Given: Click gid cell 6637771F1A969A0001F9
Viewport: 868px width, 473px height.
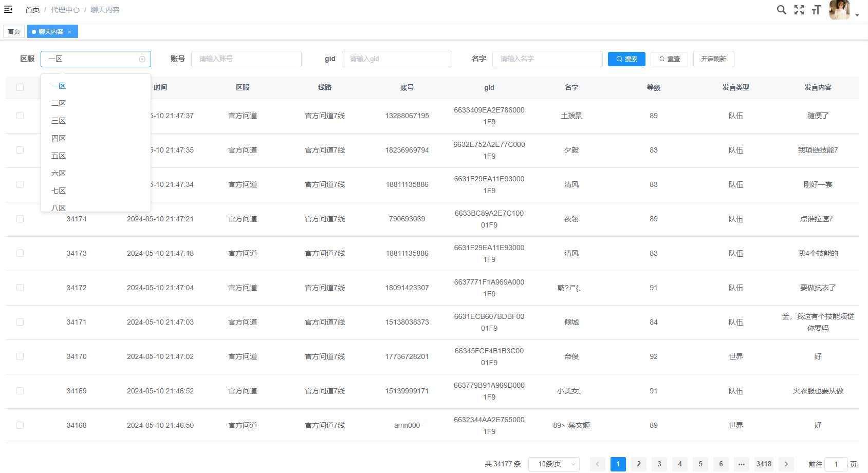Looking at the screenshot, I should (x=489, y=288).
